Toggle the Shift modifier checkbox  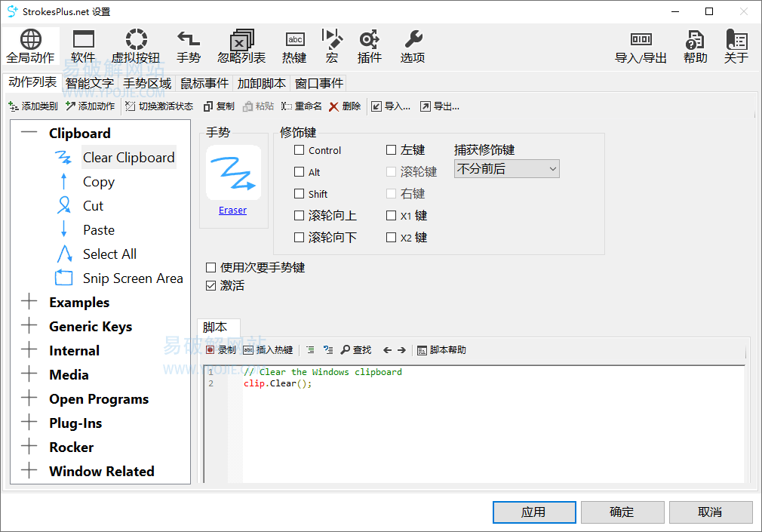tap(299, 193)
